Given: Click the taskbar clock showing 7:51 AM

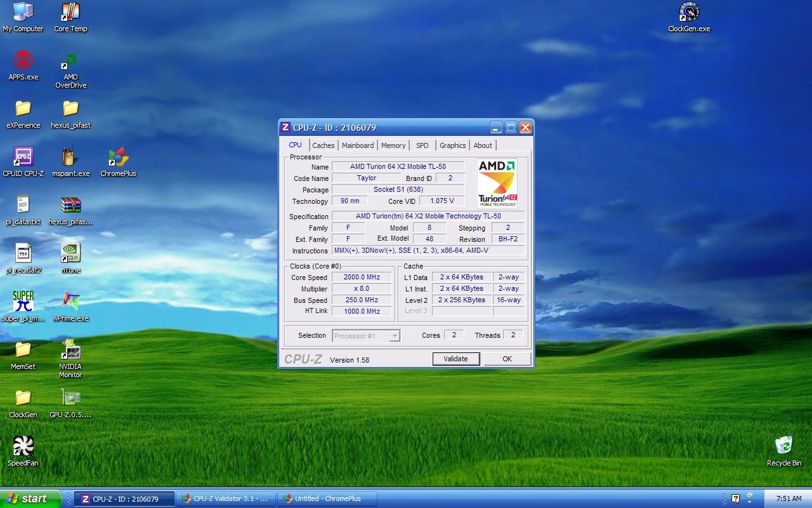Looking at the screenshot, I should (788, 498).
